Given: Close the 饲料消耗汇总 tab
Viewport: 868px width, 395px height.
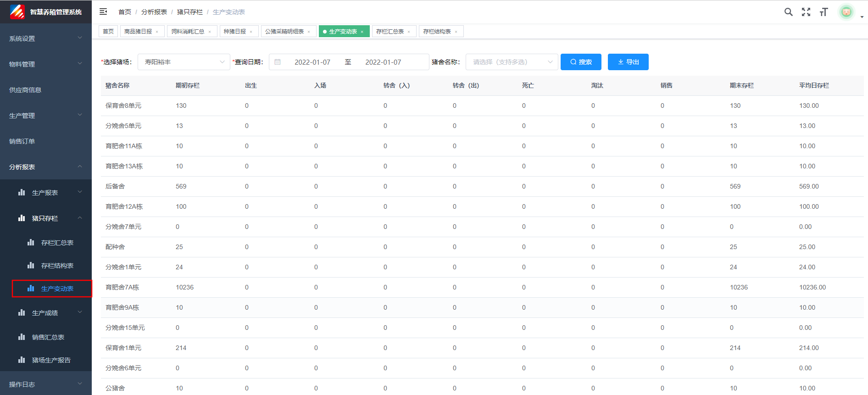Looking at the screenshot, I should pyautogui.click(x=210, y=32).
